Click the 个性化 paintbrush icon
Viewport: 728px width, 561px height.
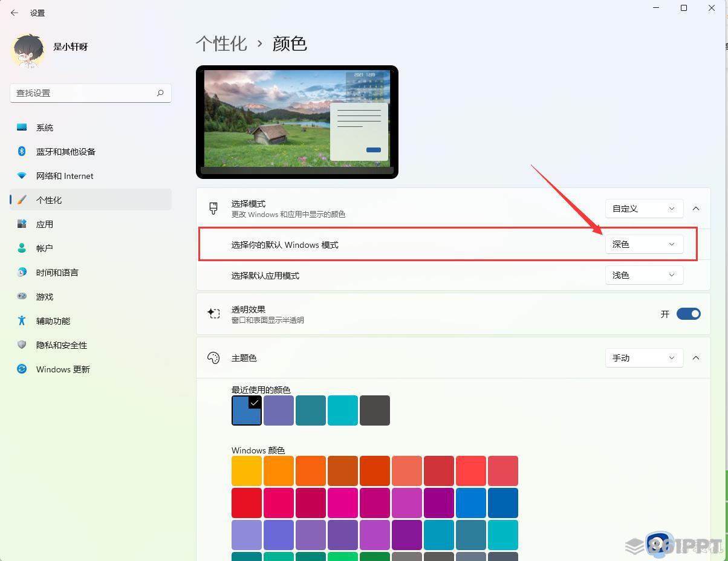tap(22, 200)
